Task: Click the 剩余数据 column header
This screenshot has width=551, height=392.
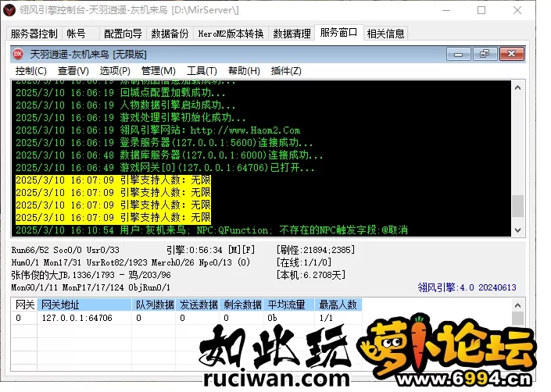Action: click(x=242, y=305)
